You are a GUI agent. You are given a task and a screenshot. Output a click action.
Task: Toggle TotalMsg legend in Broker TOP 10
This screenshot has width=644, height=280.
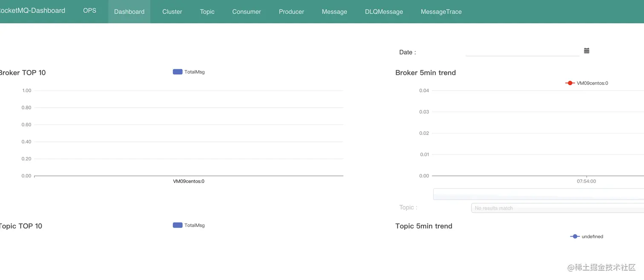click(x=178, y=72)
